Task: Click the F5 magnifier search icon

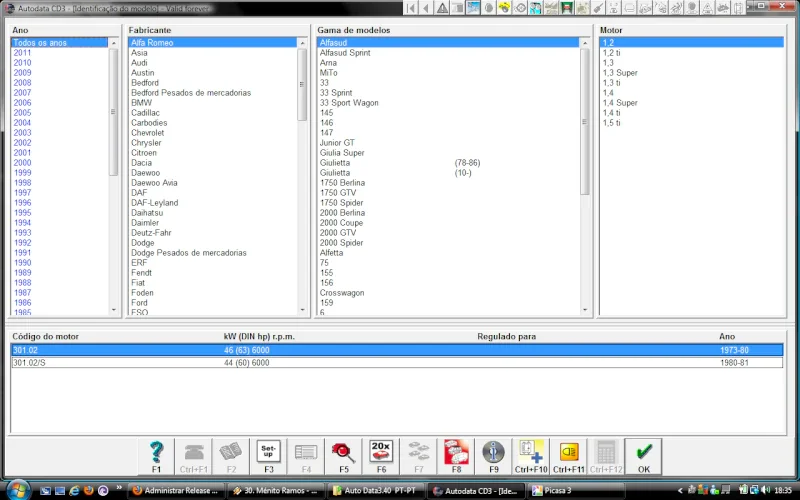Action: pyautogui.click(x=343, y=457)
